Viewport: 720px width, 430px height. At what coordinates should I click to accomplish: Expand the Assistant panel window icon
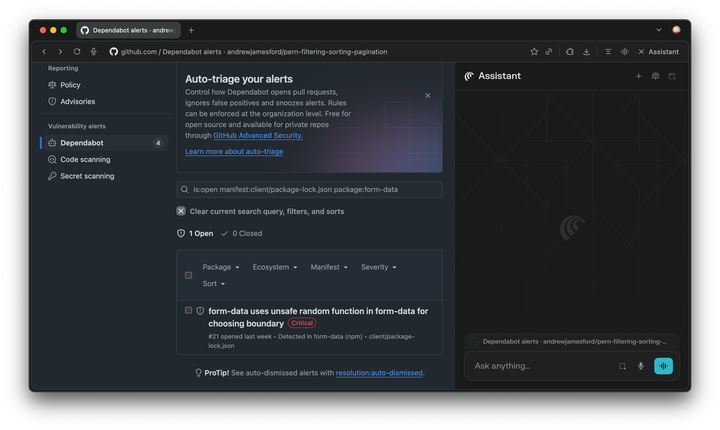tap(672, 76)
